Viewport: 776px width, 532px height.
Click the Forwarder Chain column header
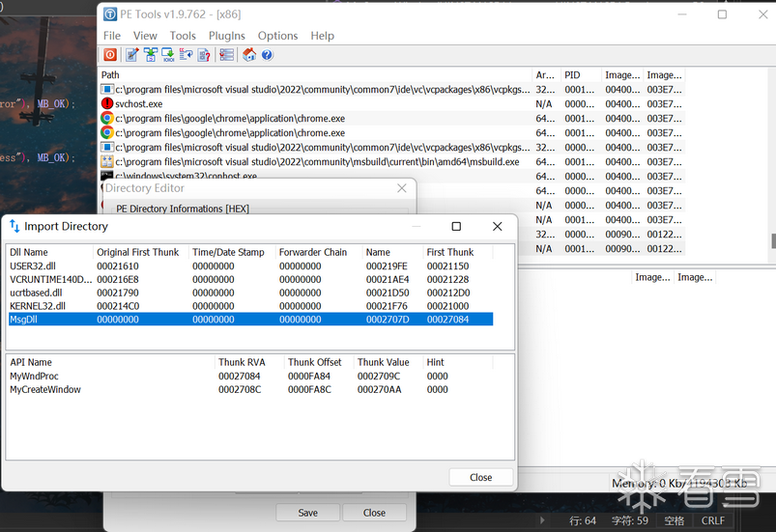point(319,252)
